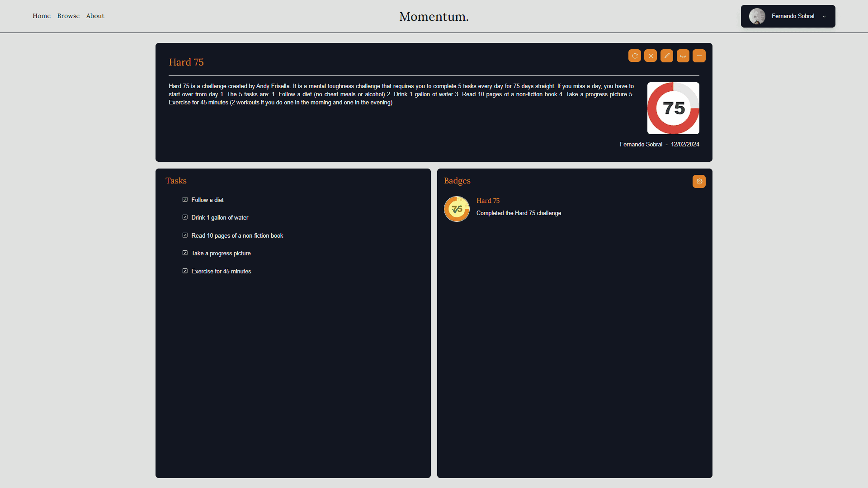Screen dimensions: 868x488
Task: Toggle the Take a progress picture checkbox
Action: (x=185, y=253)
